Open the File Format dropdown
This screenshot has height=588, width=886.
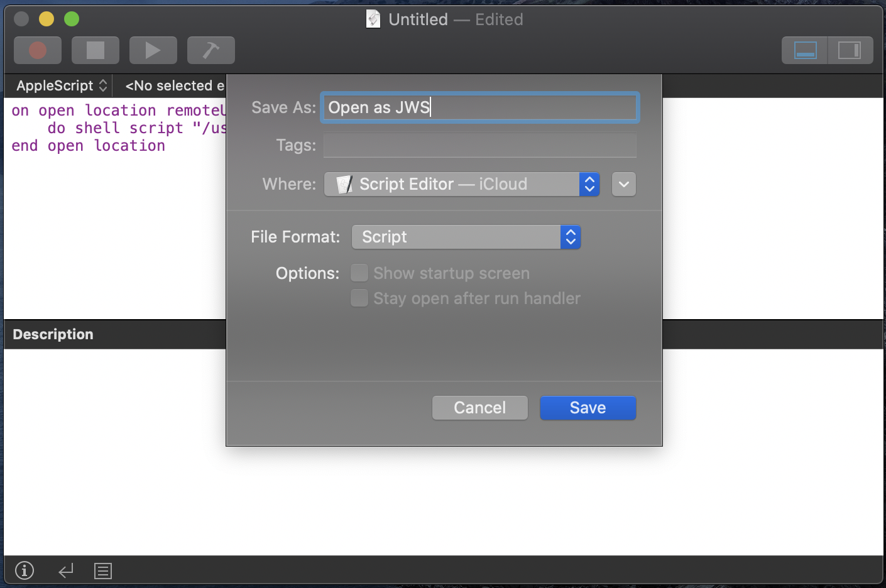pos(466,237)
